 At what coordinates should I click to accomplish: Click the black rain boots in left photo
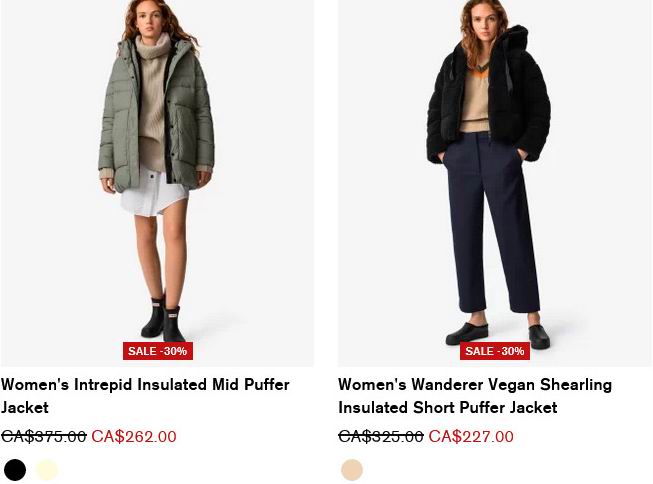163,319
